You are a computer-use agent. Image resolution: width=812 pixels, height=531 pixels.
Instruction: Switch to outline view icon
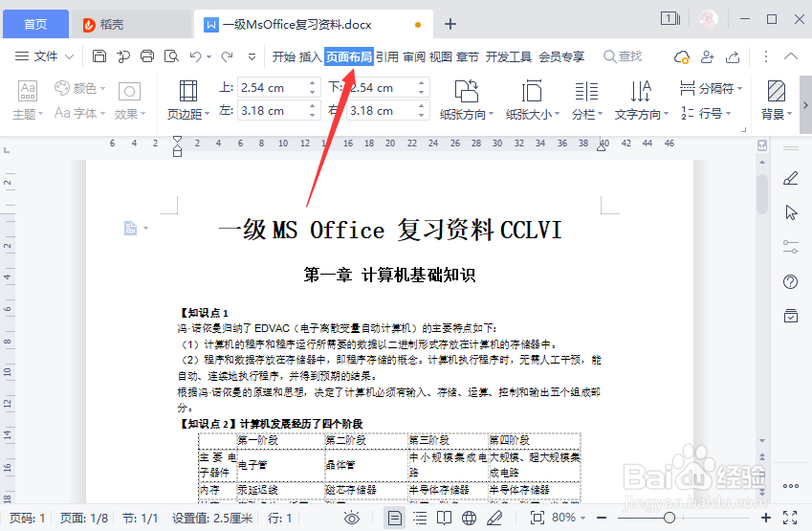pos(420,518)
